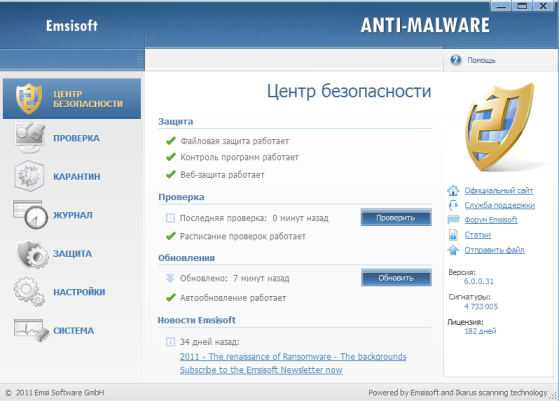Image resolution: width=559 pixels, height=401 pixels.
Task: Click the Система monitor-chip icon in sidebar
Action: click(31, 330)
